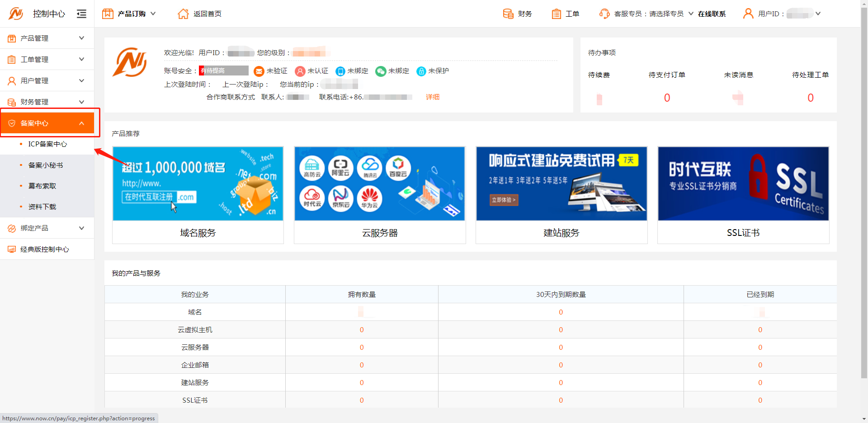868x423 pixels.
Task: Click the 返回首页 house icon
Action: tap(183, 14)
